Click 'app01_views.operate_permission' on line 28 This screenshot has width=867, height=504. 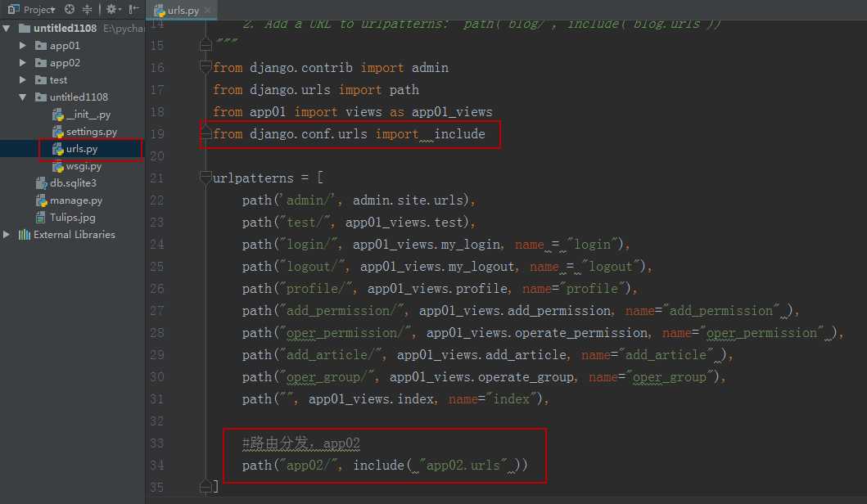pyautogui.click(x=537, y=333)
